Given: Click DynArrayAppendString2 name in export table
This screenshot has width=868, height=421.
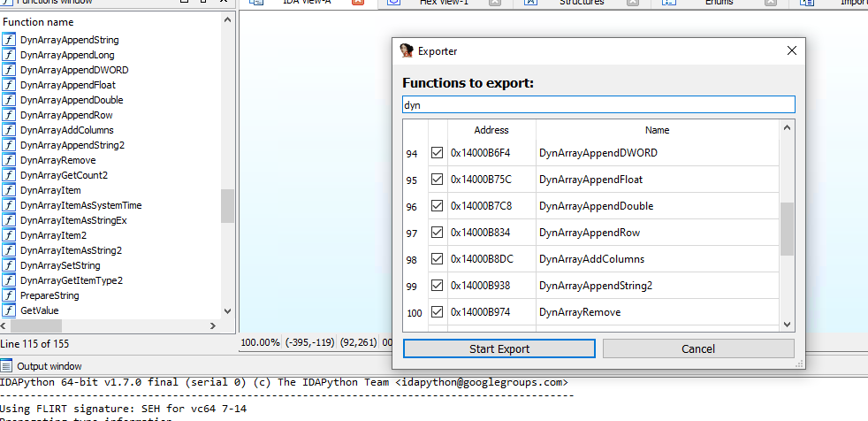Looking at the screenshot, I should point(596,286).
